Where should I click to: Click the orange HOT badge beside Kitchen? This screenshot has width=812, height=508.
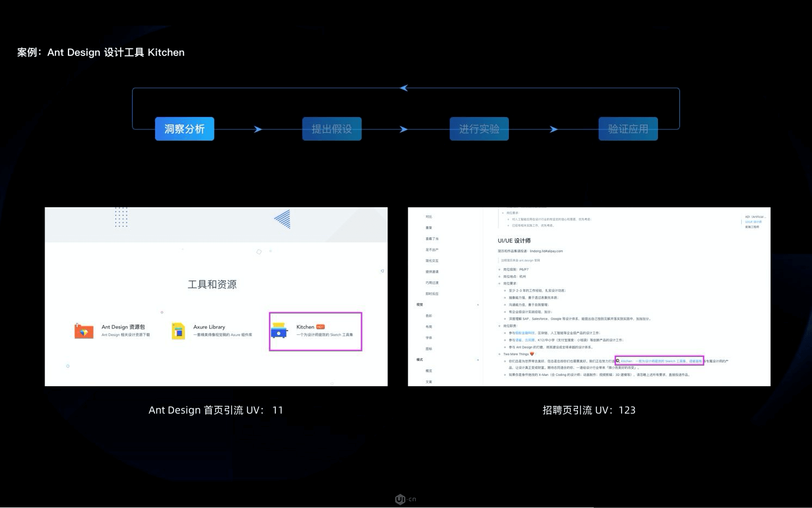coord(321,327)
